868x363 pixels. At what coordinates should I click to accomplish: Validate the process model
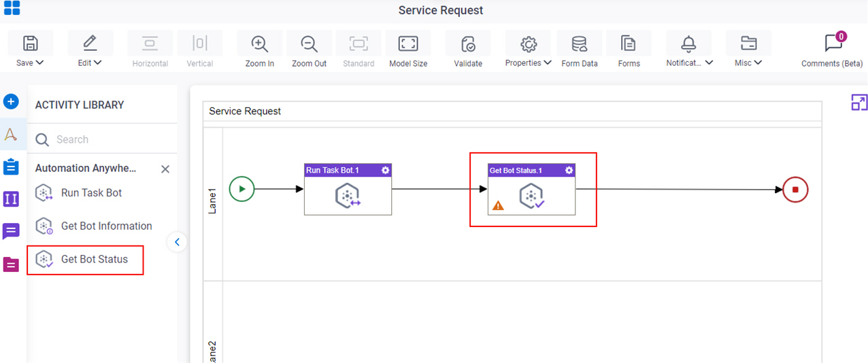tap(468, 44)
